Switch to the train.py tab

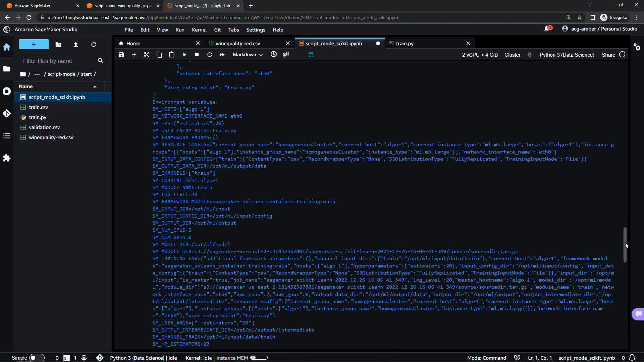pyautogui.click(x=405, y=44)
